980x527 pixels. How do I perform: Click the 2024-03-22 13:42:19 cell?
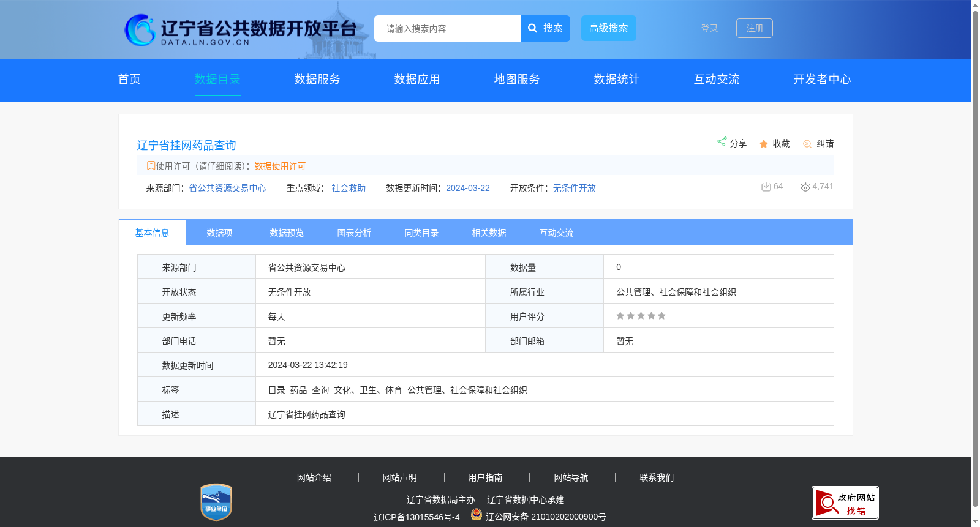(545, 365)
